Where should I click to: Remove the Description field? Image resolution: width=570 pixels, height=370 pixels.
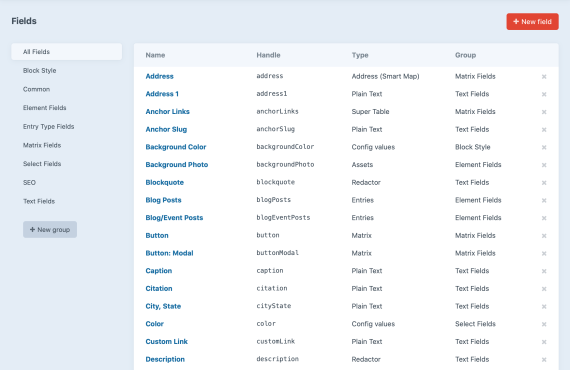point(544,359)
